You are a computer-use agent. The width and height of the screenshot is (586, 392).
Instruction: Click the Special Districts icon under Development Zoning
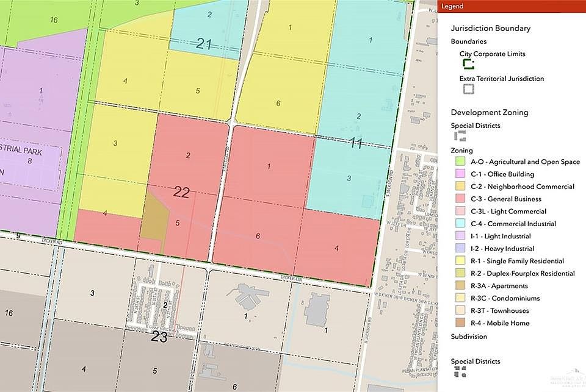coord(460,137)
